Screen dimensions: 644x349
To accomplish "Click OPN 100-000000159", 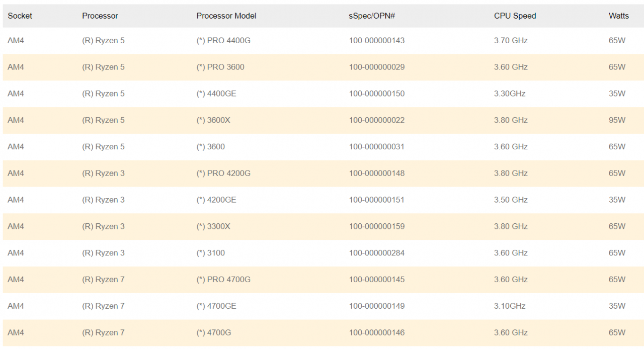I will click(377, 227).
